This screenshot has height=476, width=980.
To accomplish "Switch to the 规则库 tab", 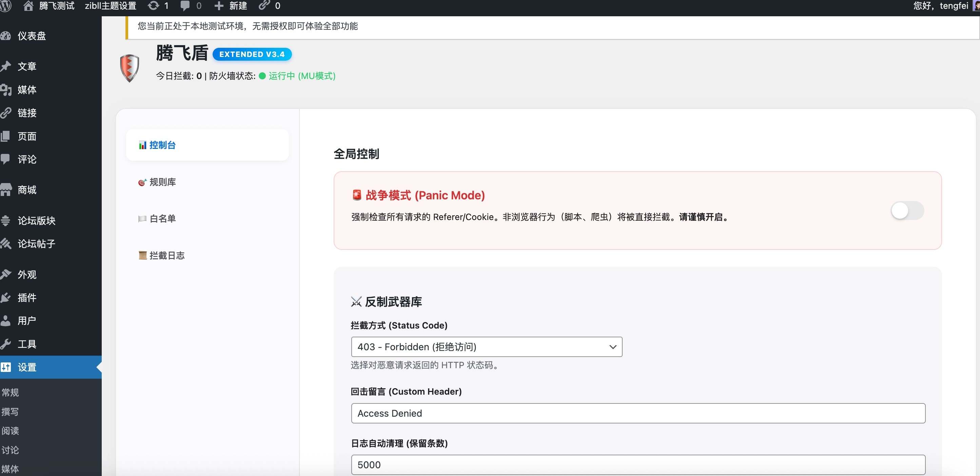I will (x=162, y=182).
